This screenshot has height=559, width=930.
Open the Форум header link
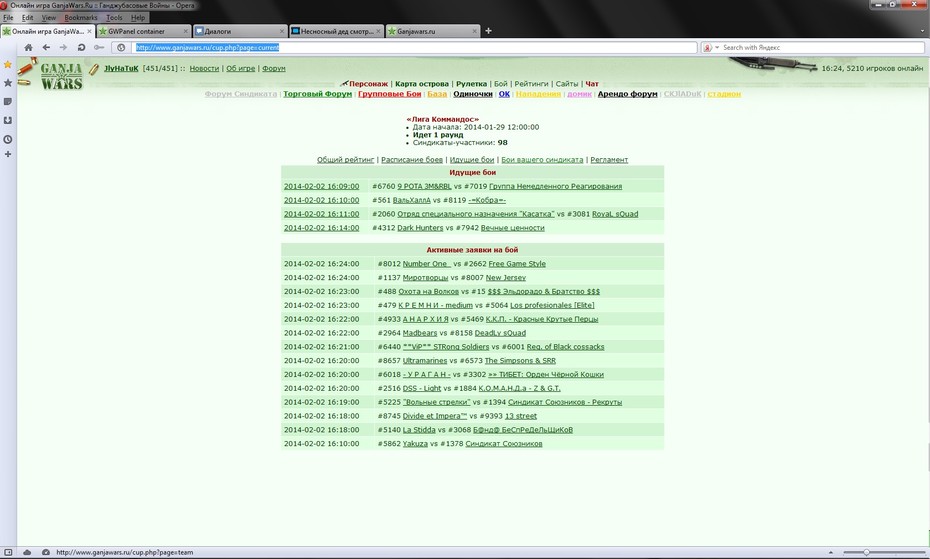pos(273,68)
